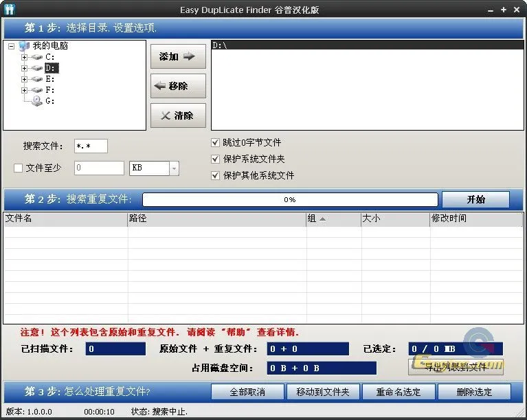Click the 状态: 搜索中止 status text

[x=159, y=412]
